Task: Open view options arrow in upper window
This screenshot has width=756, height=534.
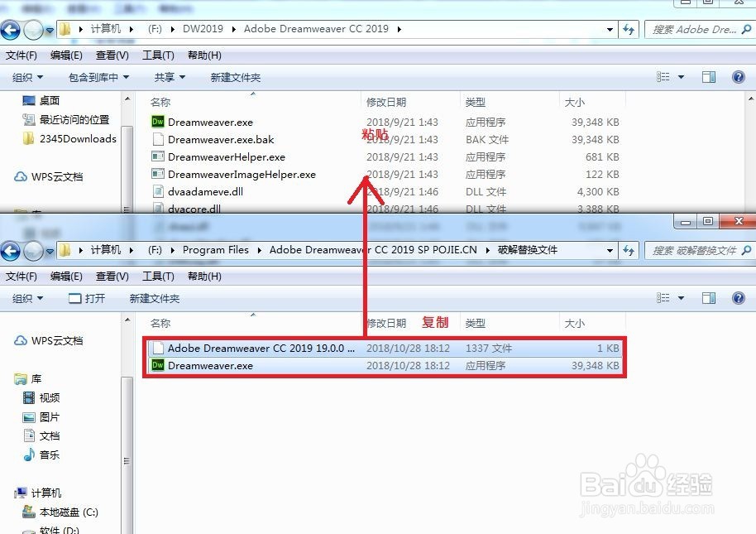Action: click(x=682, y=77)
